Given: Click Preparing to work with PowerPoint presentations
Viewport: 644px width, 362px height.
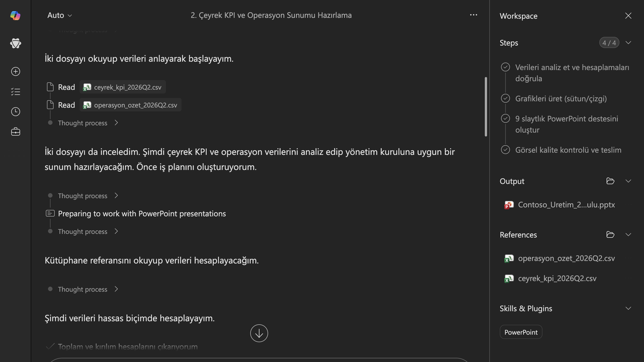Looking at the screenshot, I should [x=142, y=214].
